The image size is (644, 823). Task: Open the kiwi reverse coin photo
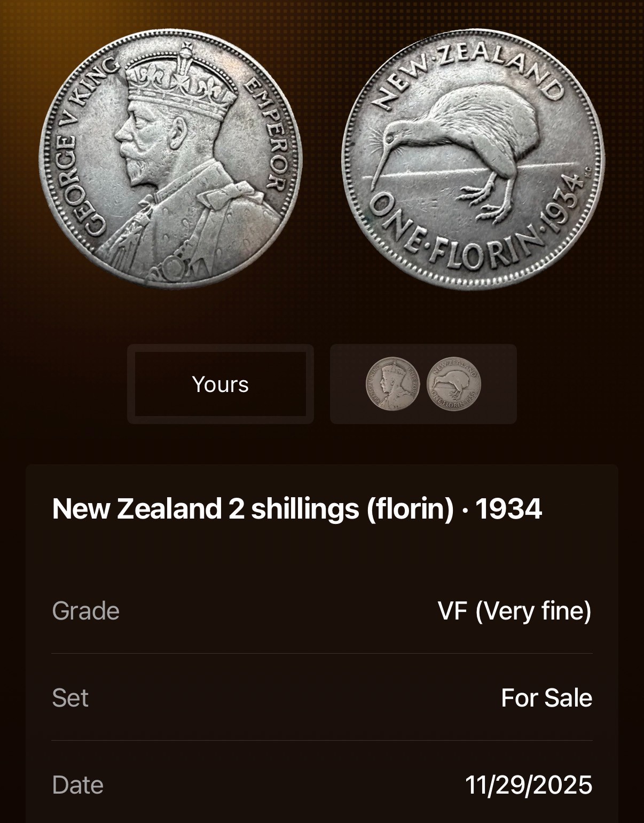473,160
